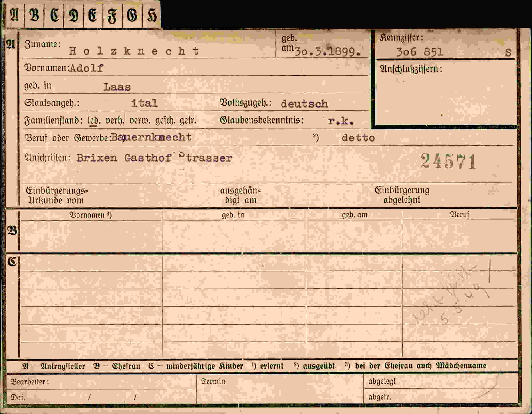Click the "geb. in" column header

point(233,215)
